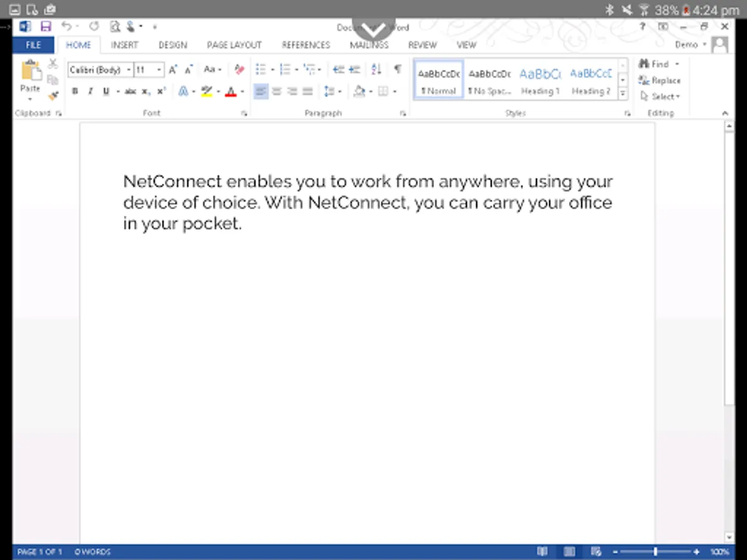Clear all formatting with eraser icon
The height and width of the screenshot is (560, 747).
coord(239,70)
